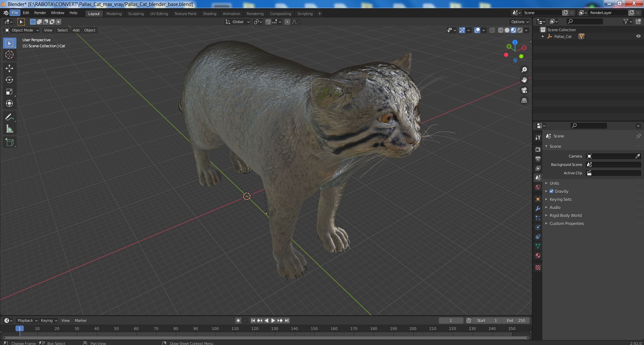Expand the Keying Sets panel
Screen dimensions: 644x345
560,199
